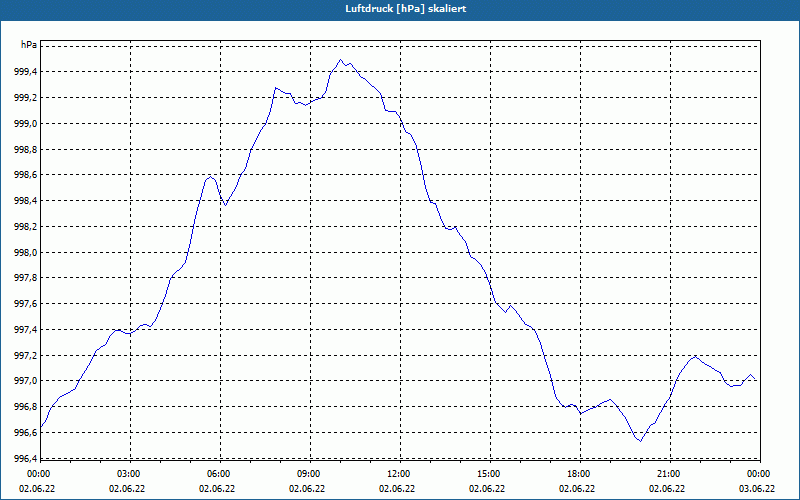Select the 998,2 y-axis value

click(x=26, y=227)
